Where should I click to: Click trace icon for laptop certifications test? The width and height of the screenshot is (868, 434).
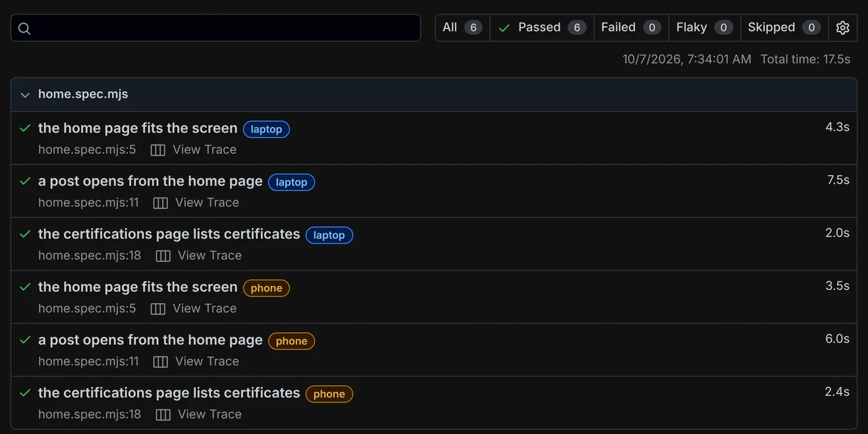tap(163, 256)
